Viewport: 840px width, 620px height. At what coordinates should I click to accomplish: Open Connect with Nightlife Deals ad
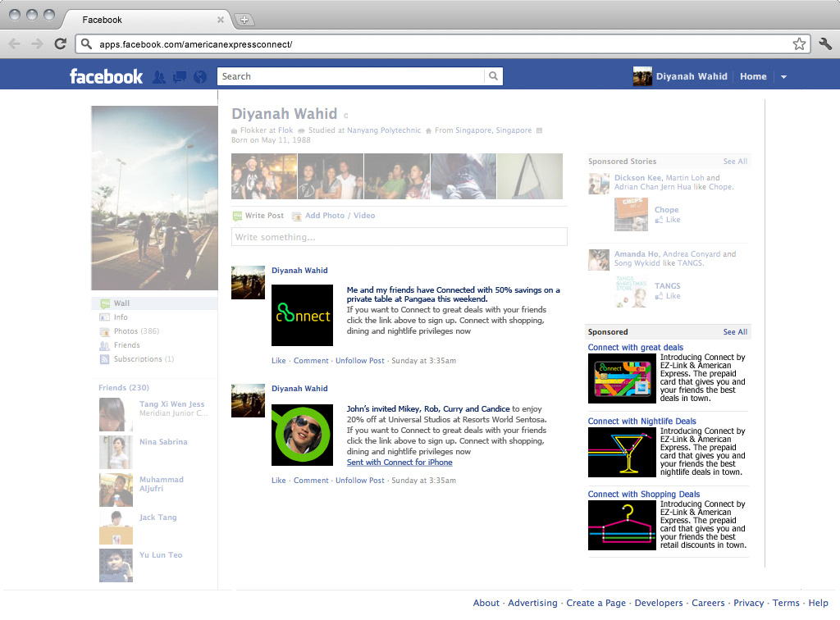click(641, 422)
